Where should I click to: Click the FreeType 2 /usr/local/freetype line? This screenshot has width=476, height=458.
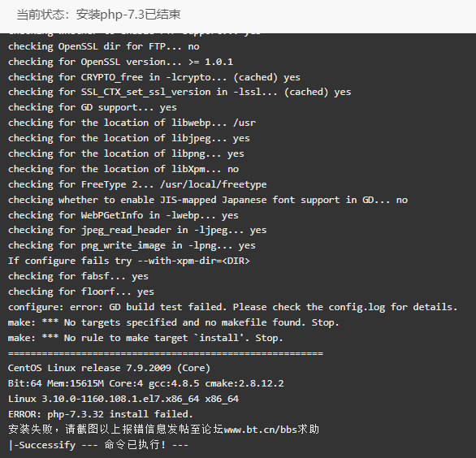[137, 184]
